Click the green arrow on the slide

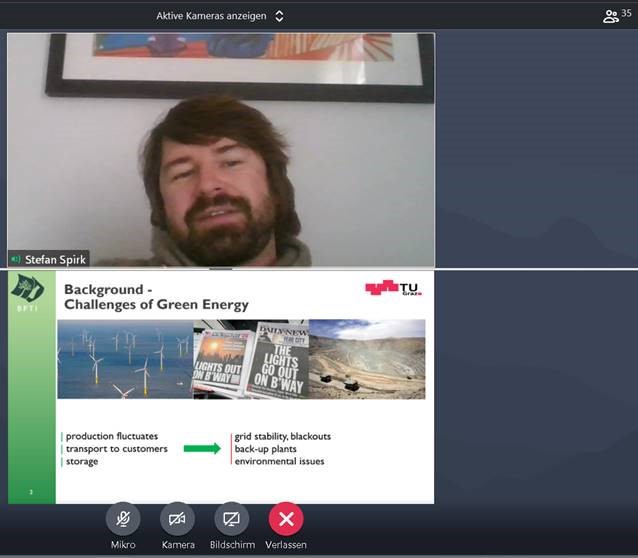[202, 449]
